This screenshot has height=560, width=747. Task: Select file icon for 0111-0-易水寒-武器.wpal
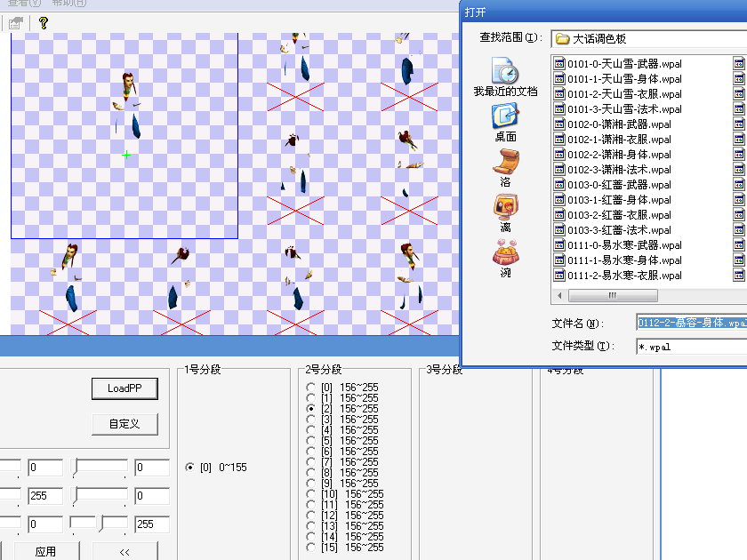tap(559, 245)
